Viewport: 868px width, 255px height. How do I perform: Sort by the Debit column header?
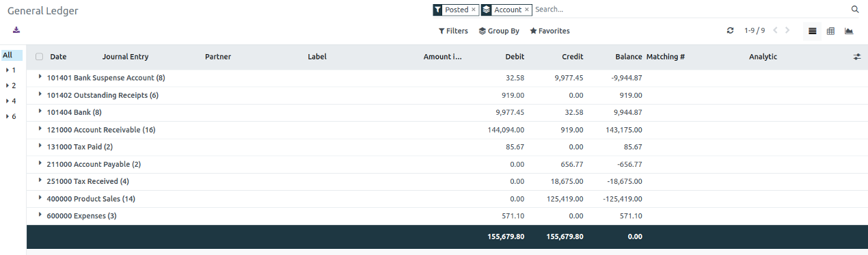515,57
